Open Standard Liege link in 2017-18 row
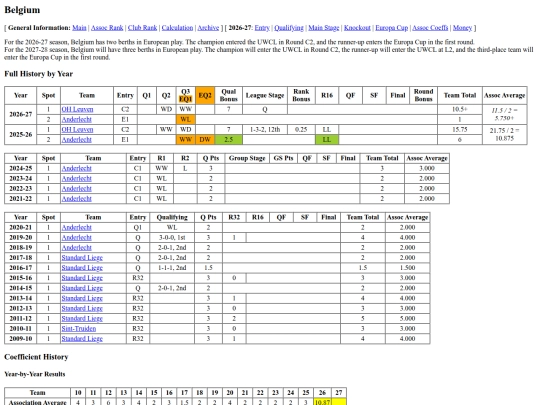The height and width of the screenshot is (405, 540). (x=82, y=258)
